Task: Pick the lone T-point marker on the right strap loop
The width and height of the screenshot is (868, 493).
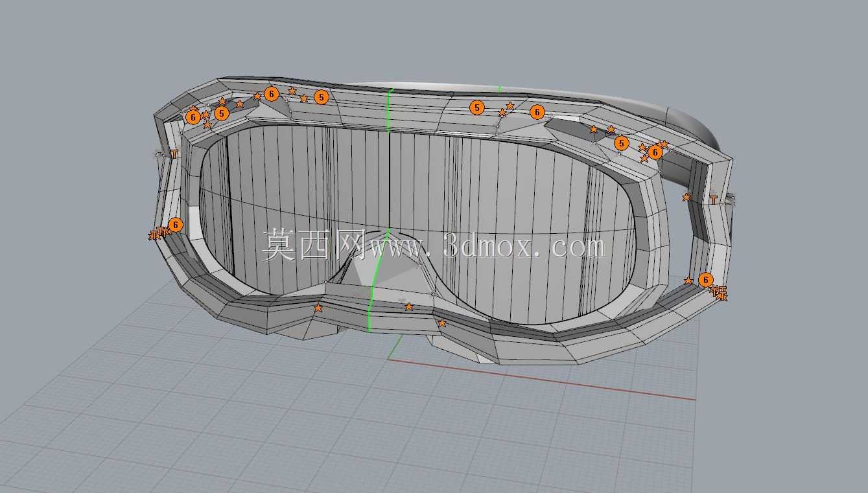Action: pyautogui.click(x=714, y=200)
